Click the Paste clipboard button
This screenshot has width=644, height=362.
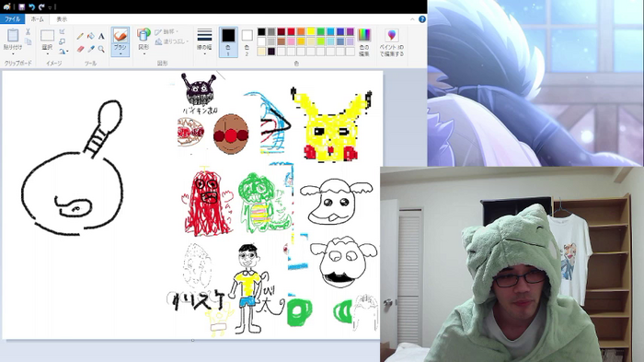13,41
